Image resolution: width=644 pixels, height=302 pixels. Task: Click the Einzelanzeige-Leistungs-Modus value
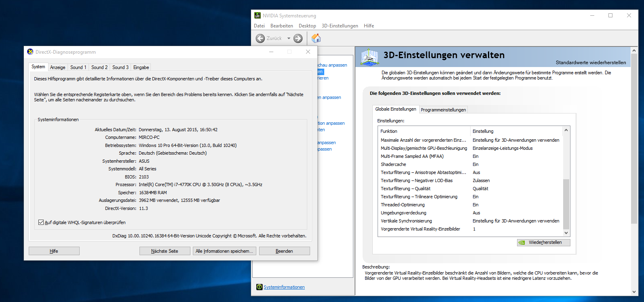(503, 148)
